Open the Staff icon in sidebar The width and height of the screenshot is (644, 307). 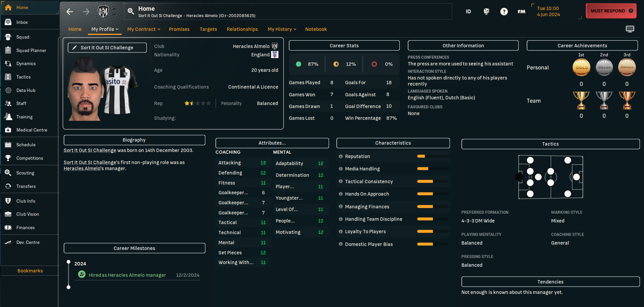8,103
